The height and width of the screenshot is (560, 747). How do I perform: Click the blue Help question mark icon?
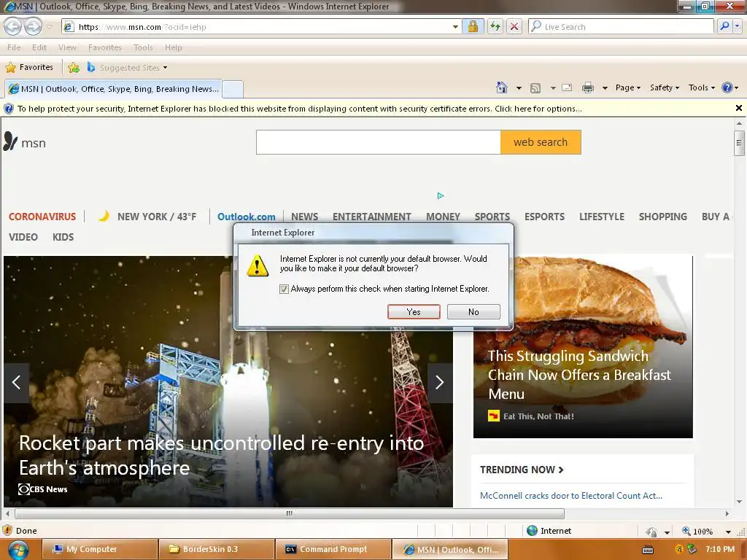(727, 87)
